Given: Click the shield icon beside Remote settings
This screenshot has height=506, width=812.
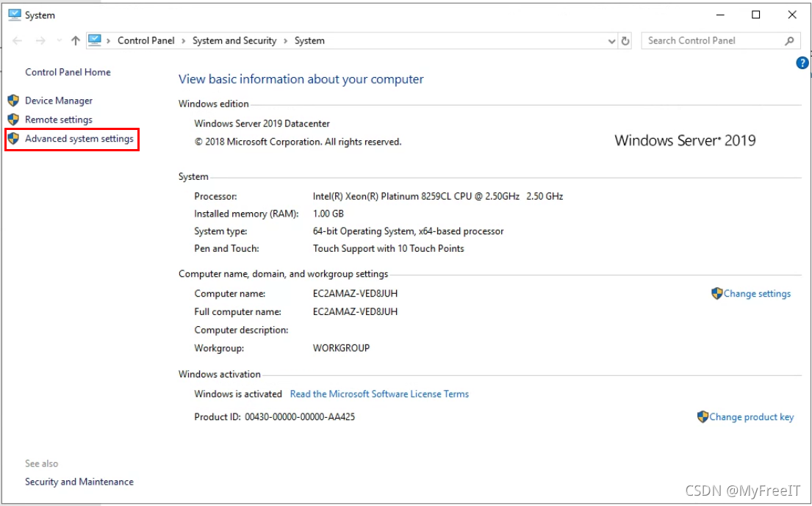Looking at the screenshot, I should click(13, 120).
